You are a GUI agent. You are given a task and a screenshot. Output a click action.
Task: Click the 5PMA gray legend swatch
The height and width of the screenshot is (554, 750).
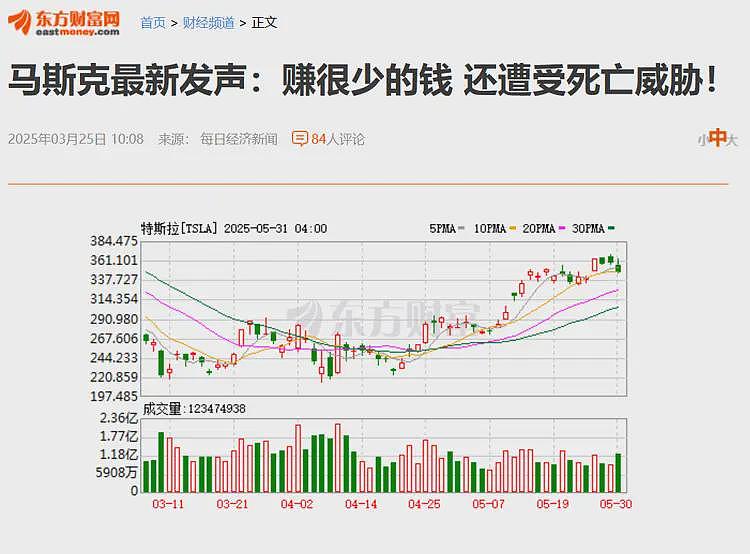tap(461, 229)
